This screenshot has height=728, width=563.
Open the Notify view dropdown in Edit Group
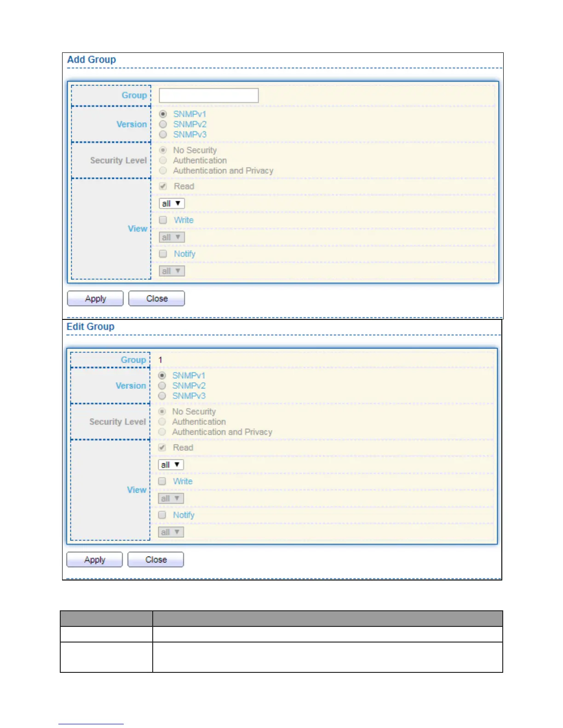click(171, 532)
